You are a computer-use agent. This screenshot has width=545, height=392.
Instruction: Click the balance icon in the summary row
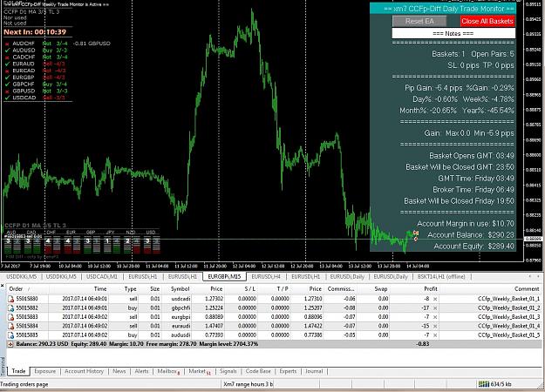pos(10,344)
